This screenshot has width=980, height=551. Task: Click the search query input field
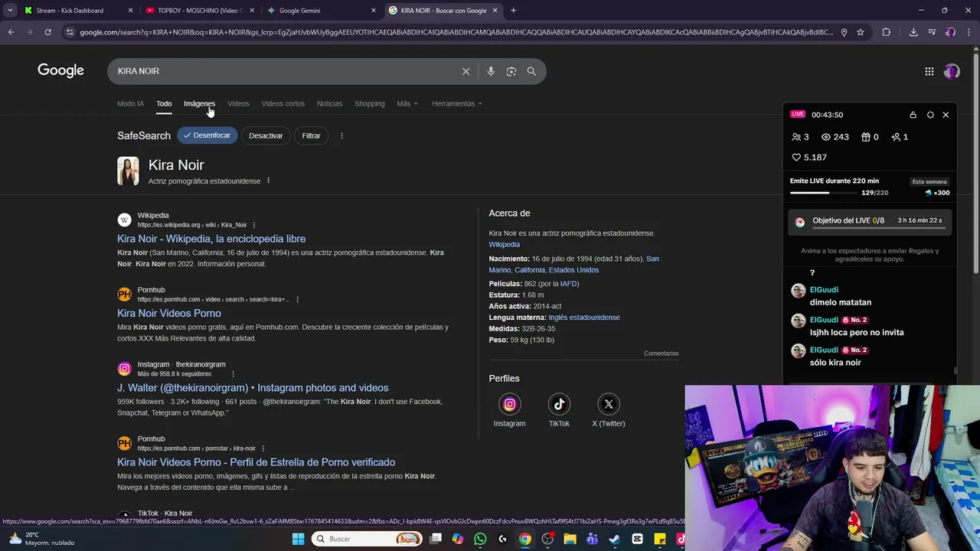coord(283,71)
